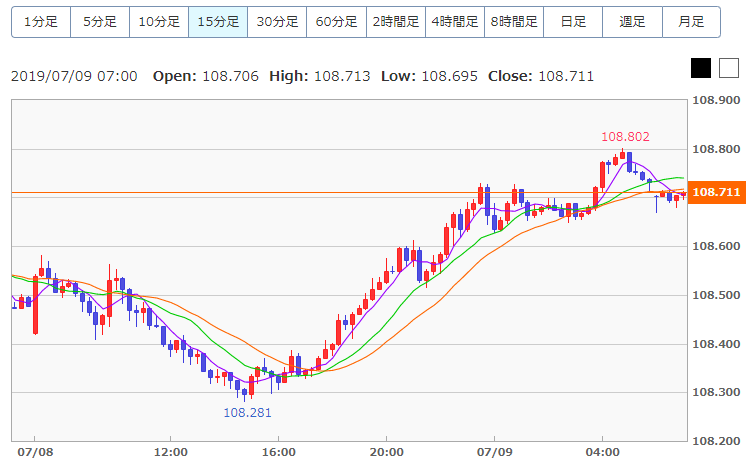Click the 07/09 date axis label

pos(494,452)
